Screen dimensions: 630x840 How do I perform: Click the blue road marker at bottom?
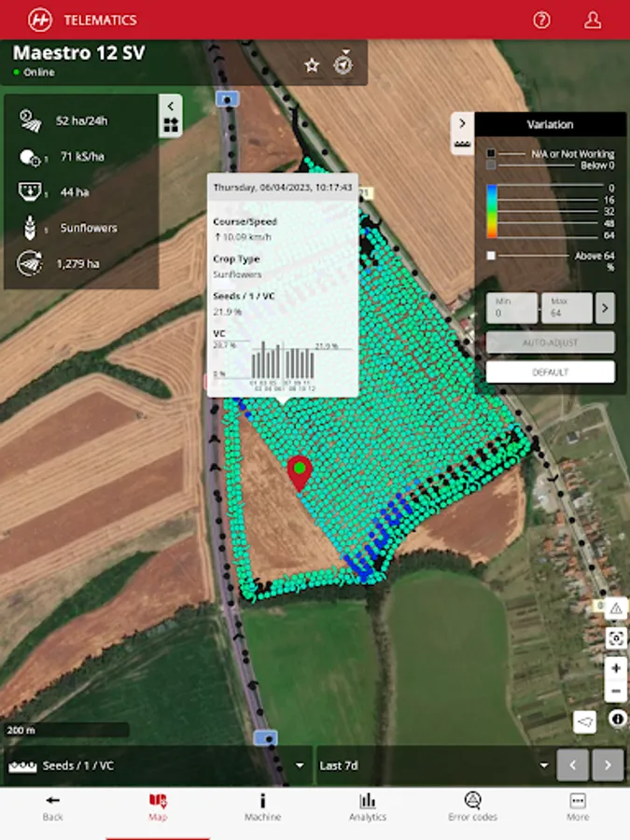tap(265, 737)
